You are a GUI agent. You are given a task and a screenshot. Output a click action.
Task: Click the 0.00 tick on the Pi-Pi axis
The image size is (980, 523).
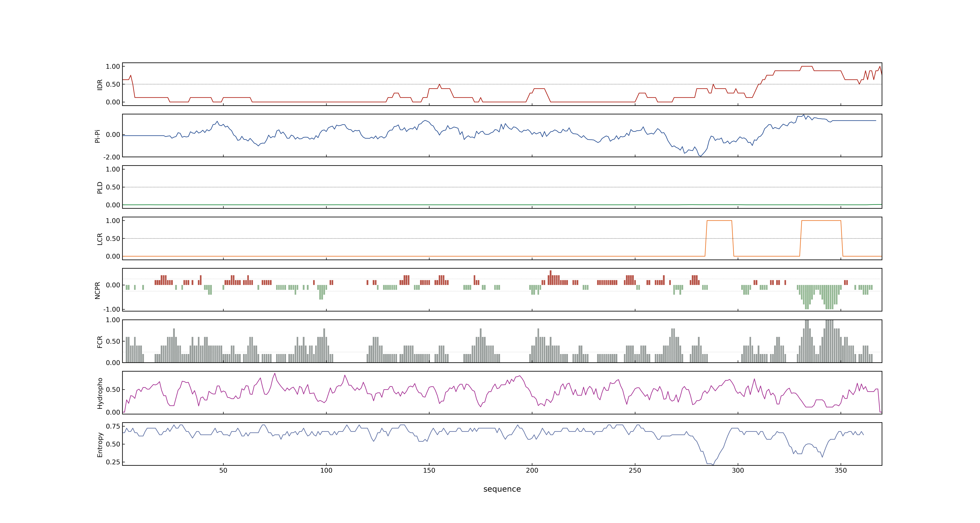coord(113,135)
